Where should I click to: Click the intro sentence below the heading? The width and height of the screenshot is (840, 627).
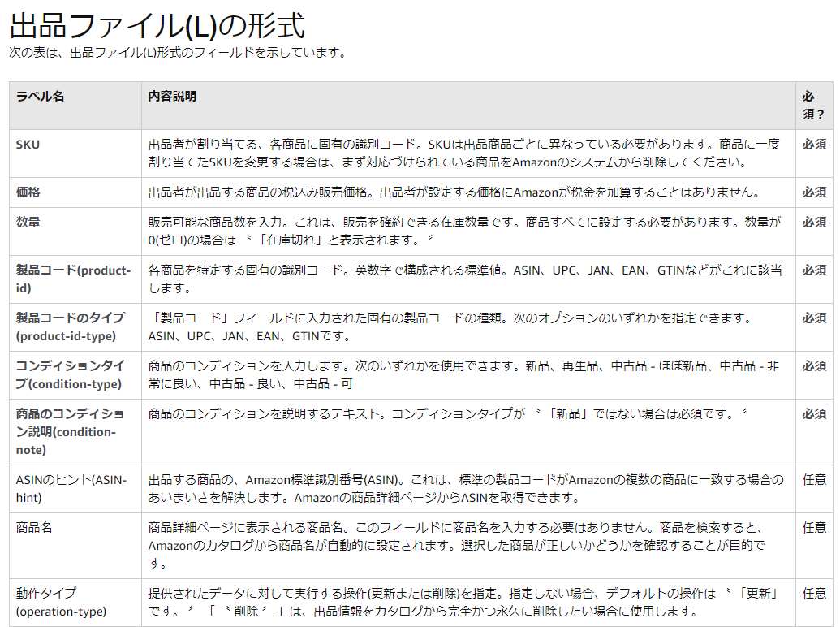(178, 53)
